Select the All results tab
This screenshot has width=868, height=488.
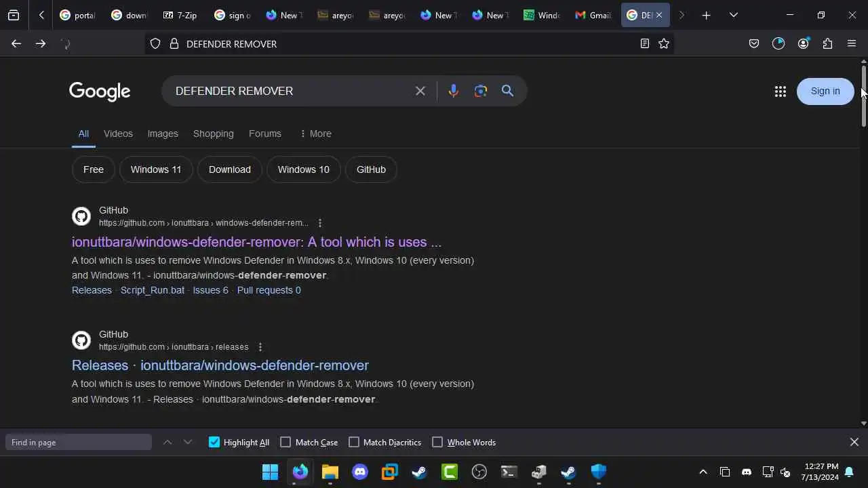coord(83,134)
